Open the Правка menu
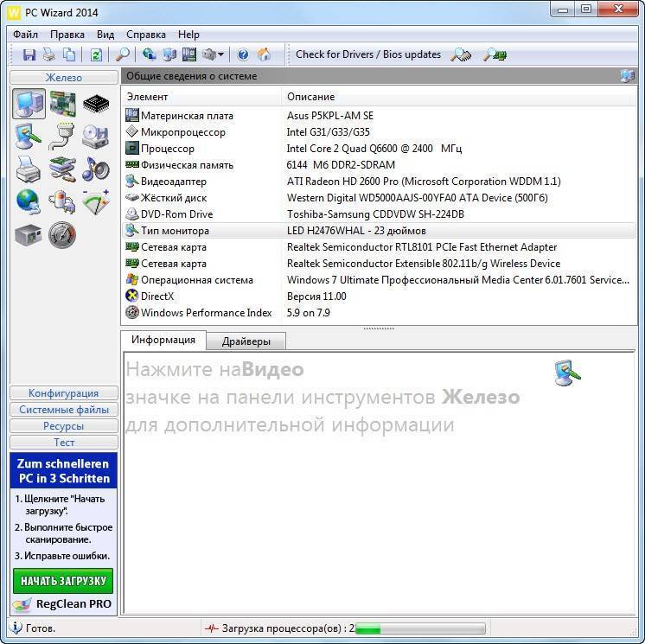Screen dimensions: 645x644 [x=67, y=35]
